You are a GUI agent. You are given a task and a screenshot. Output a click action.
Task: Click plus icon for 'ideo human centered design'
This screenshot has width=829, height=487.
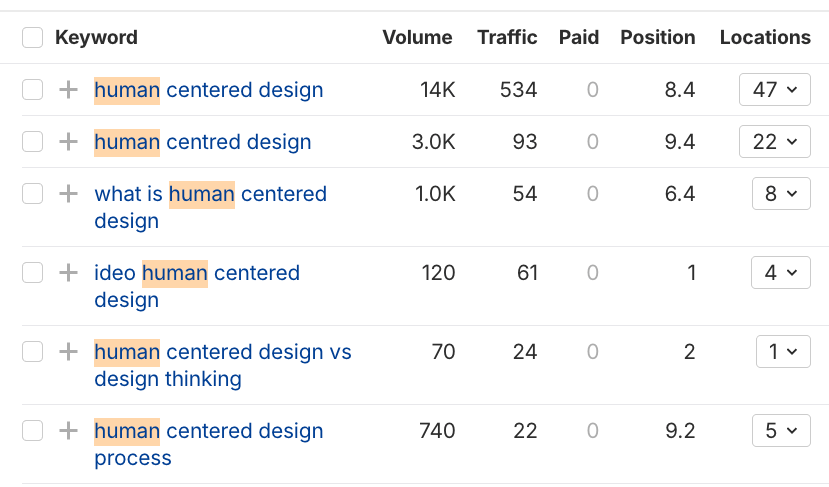68,273
